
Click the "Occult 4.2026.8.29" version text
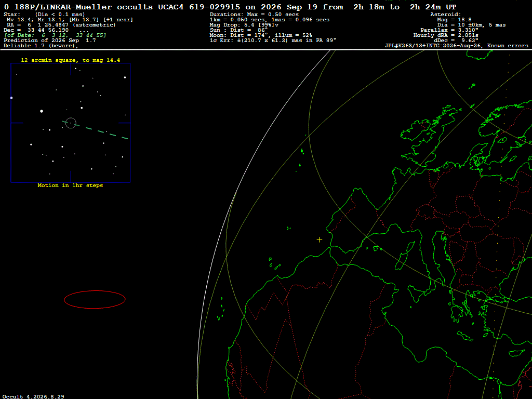33,396
